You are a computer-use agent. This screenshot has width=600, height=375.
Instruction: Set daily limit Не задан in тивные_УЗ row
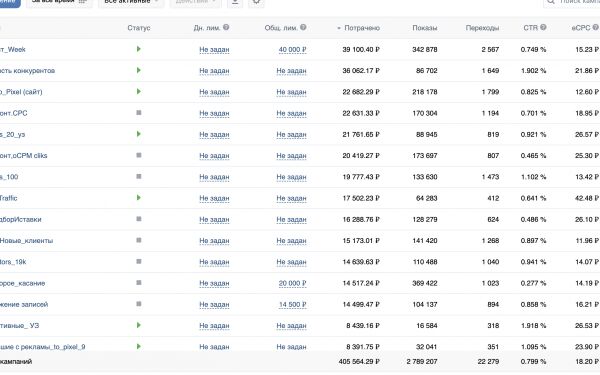(214, 326)
